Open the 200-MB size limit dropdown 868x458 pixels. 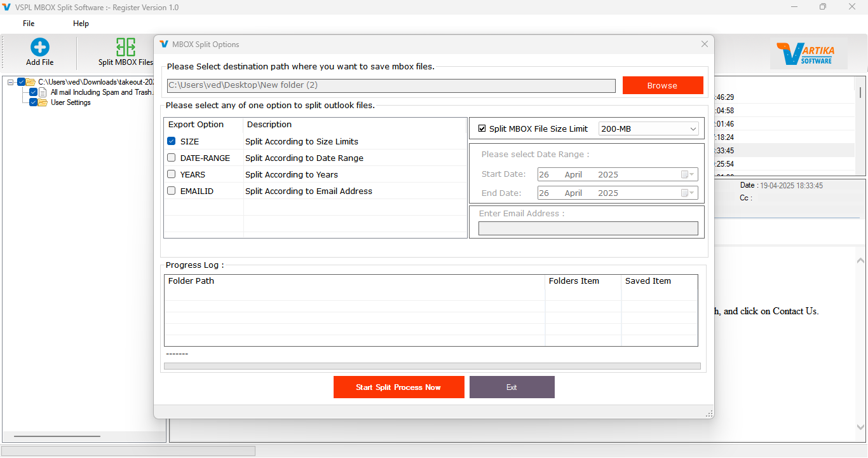click(648, 128)
